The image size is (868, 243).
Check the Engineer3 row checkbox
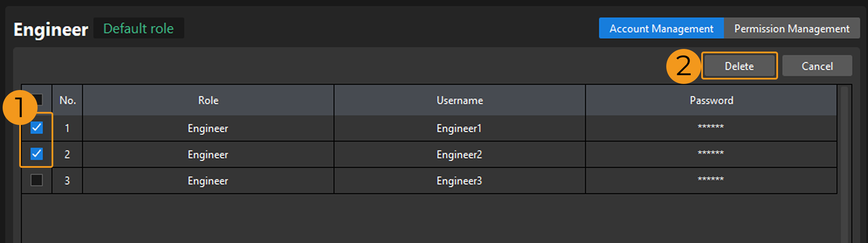(x=37, y=181)
